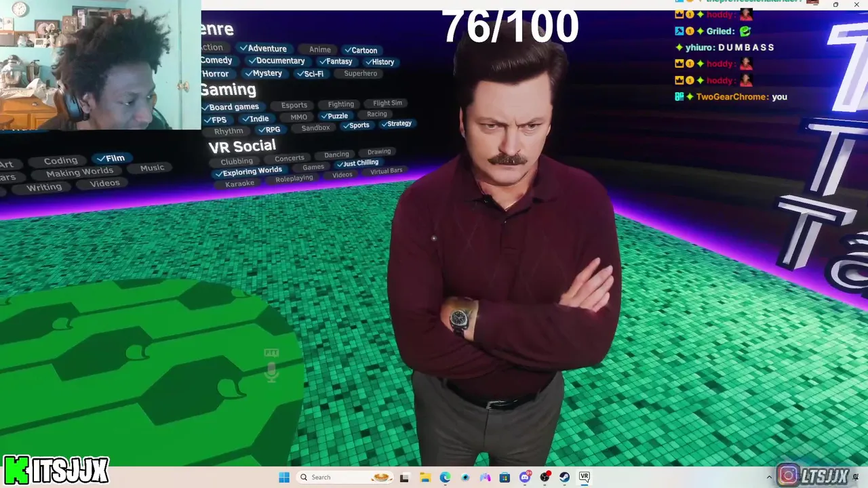Screen dimensions: 868x488
Task: Uncheck the Strategy gaming tag
Action: point(396,123)
